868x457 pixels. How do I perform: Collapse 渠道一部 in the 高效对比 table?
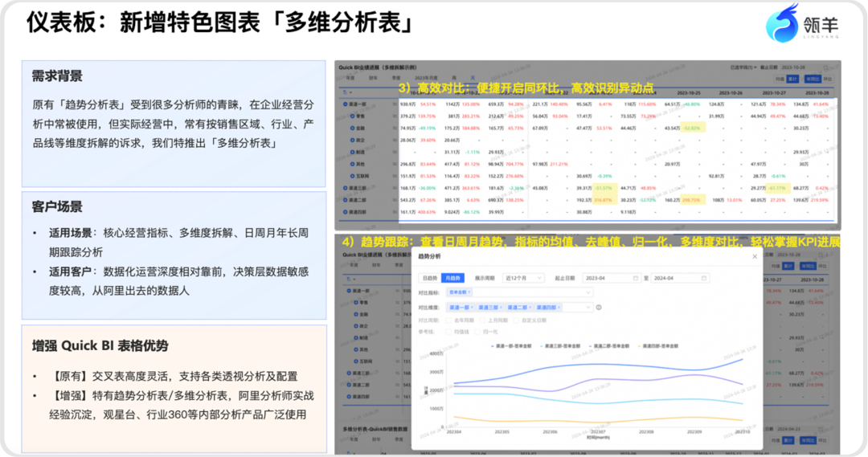point(346,104)
